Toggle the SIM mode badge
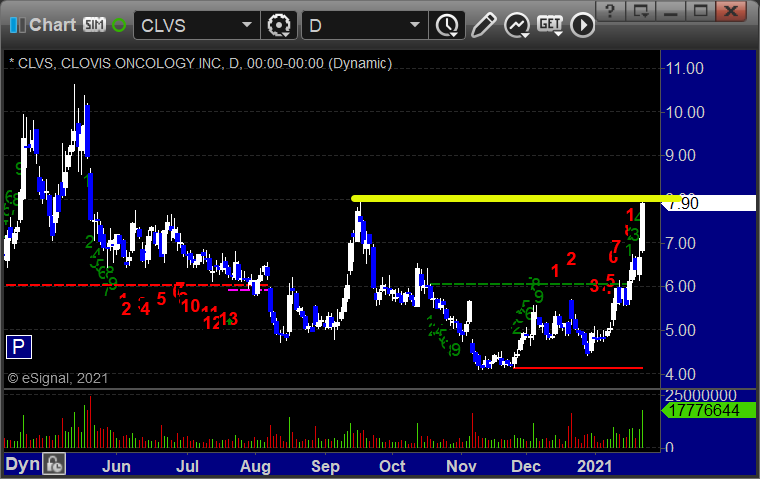Image resolution: width=760 pixels, height=479 pixels. coord(94,25)
